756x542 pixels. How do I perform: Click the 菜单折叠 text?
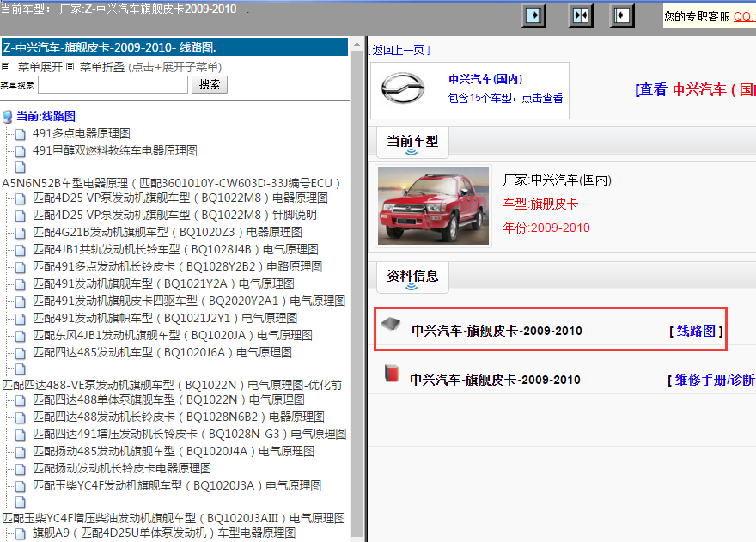102,67
